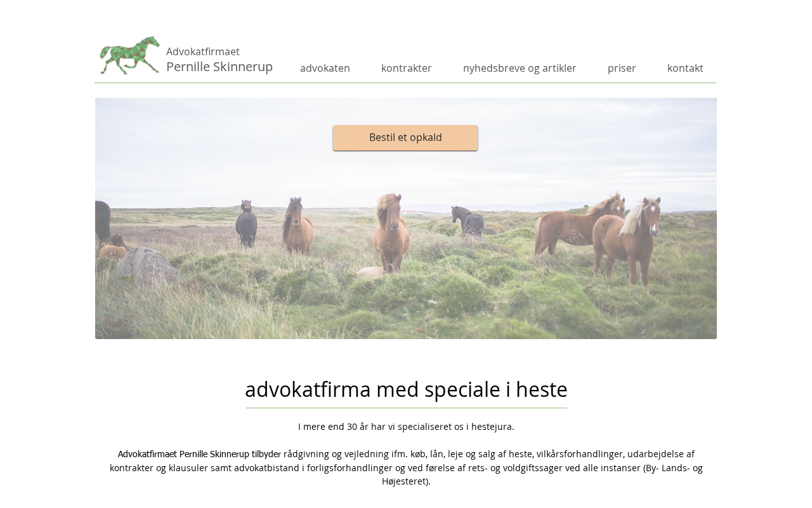Click the "Bestil et opkald" button
This screenshot has width=812, height=508.
click(405, 138)
